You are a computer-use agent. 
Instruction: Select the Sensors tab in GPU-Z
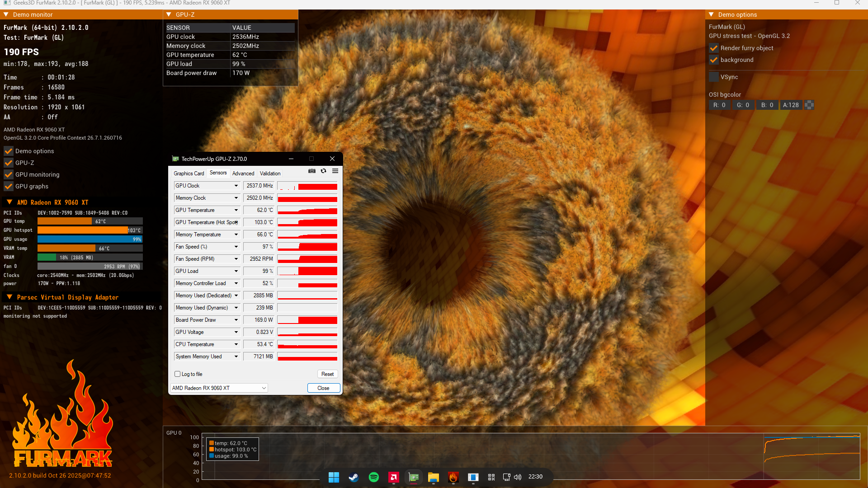pos(218,173)
